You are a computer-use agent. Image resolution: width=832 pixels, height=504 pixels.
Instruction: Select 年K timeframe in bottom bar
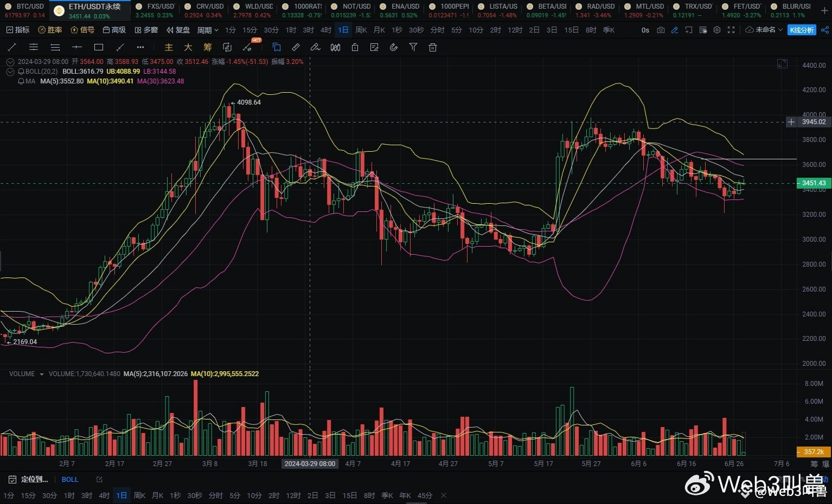[405, 495]
